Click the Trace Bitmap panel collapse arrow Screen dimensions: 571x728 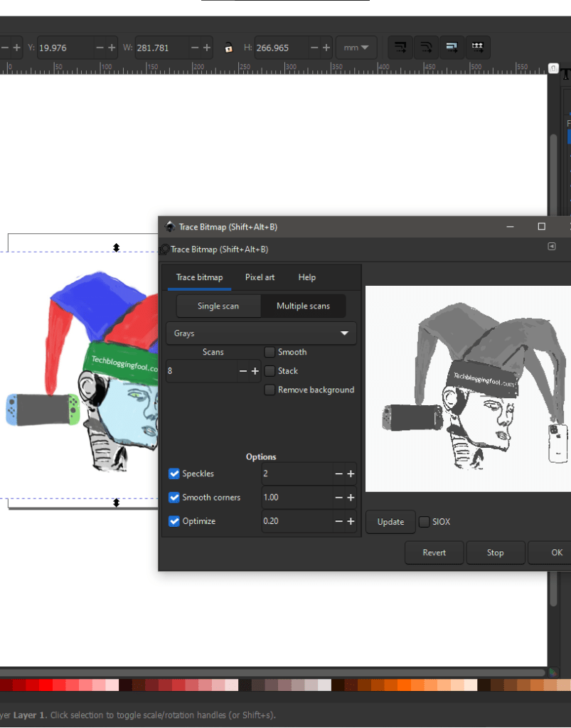click(x=551, y=247)
